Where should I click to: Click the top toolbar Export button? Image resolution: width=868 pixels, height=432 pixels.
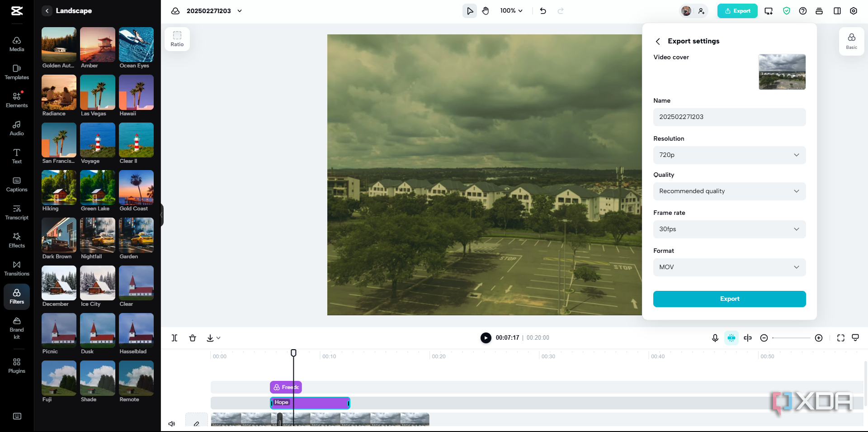[x=737, y=11]
